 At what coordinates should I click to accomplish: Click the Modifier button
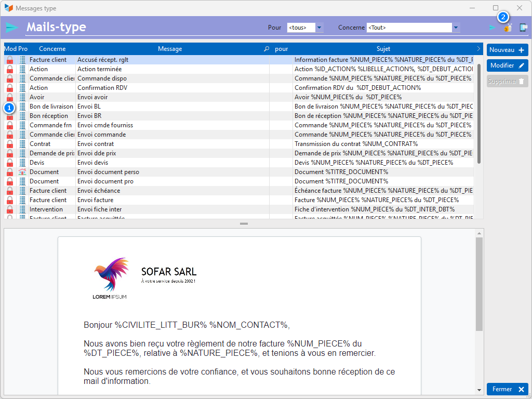507,65
